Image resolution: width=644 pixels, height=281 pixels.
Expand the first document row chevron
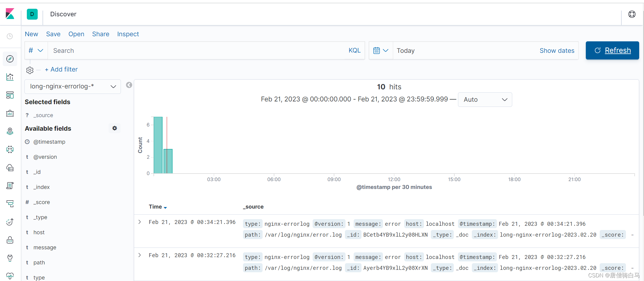139,222
